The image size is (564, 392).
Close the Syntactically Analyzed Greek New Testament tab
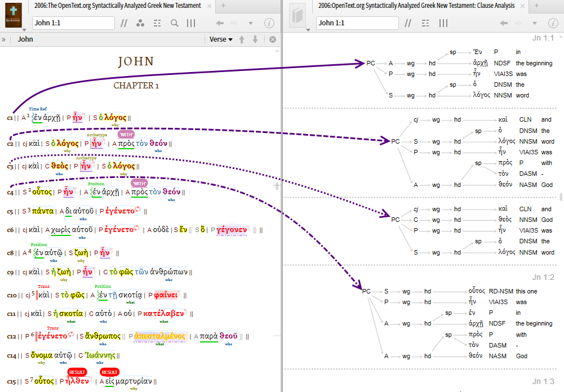tap(210, 6)
